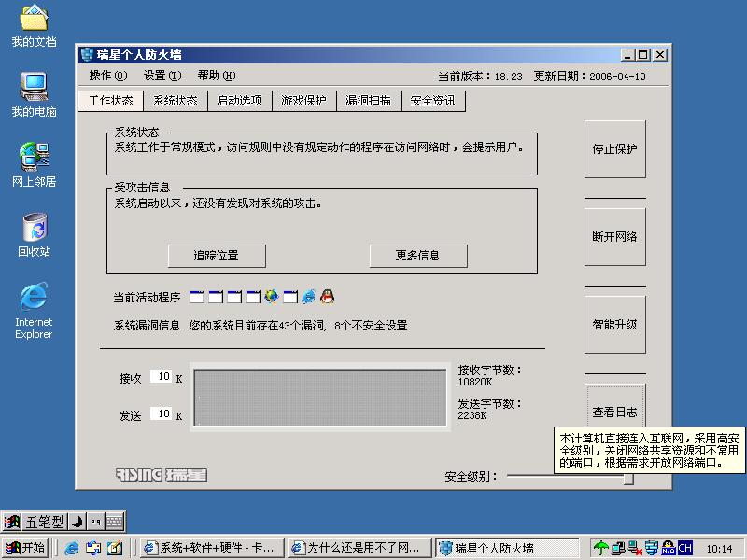Click the disconnected network tray icon with red X
The height and width of the screenshot is (560, 747).
[x=635, y=548]
